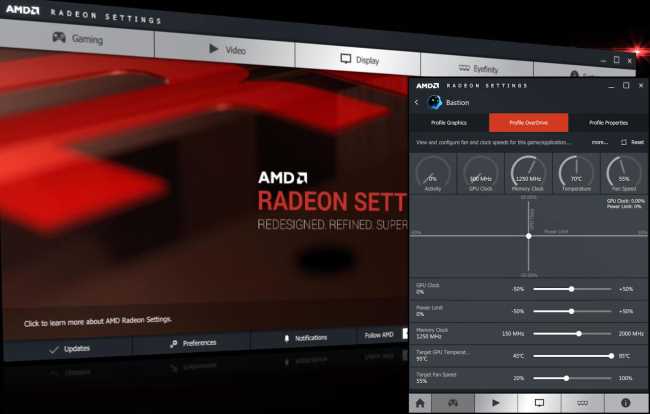Click the GPU Clock 0% label text

click(427, 289)
